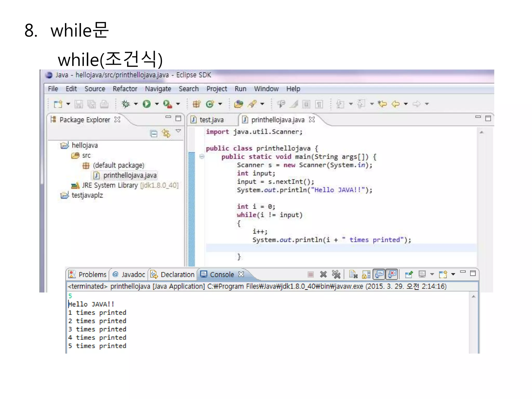The height and width of the screenshot is (399, 532).
Task: Toggle Mark Occurrences toolbar button
Action: [x=294, y=104]
